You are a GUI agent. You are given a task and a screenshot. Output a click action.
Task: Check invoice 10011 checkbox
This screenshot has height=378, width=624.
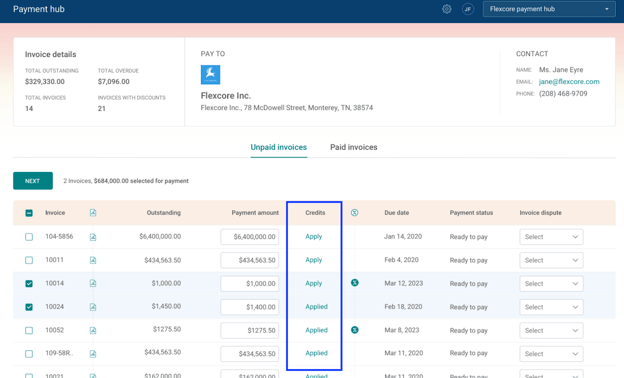click(x=29, y=260)
